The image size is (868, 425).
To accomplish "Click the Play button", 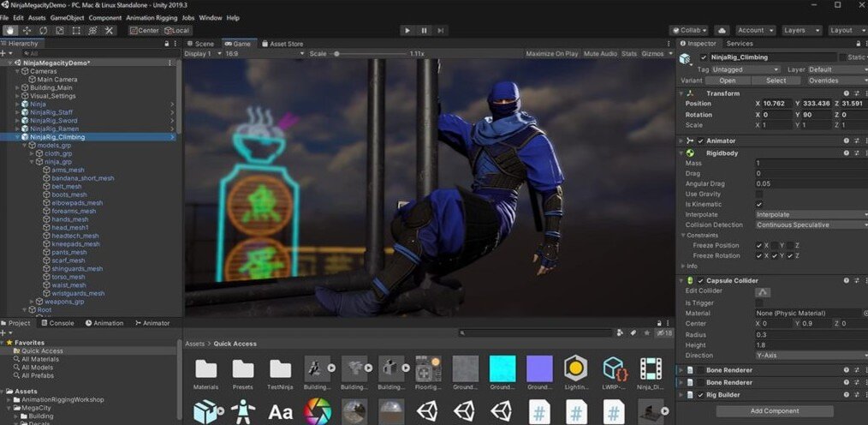I will 407,31.
